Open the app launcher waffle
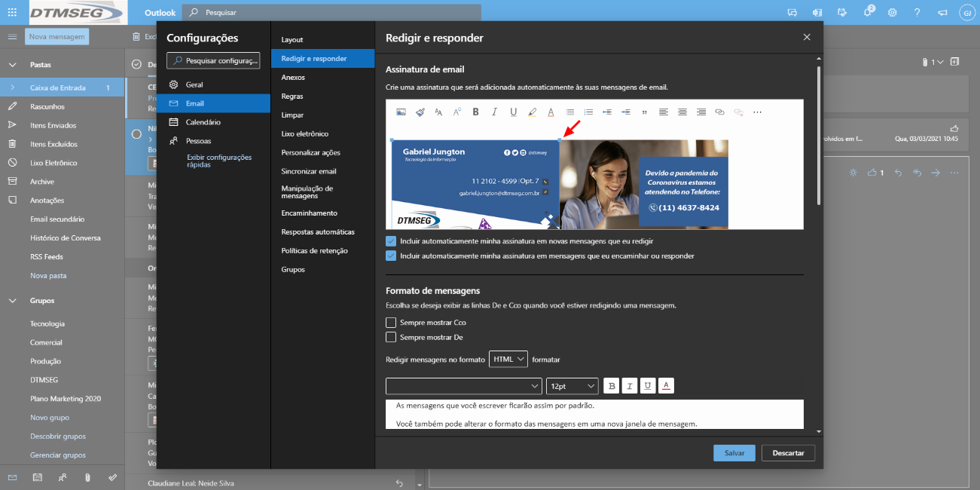 coord(12,12)
